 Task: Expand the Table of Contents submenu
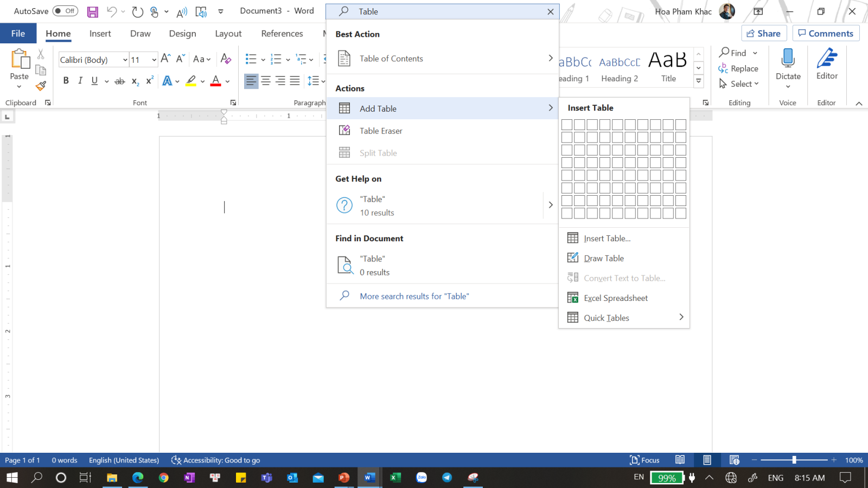tap(550, 59)
